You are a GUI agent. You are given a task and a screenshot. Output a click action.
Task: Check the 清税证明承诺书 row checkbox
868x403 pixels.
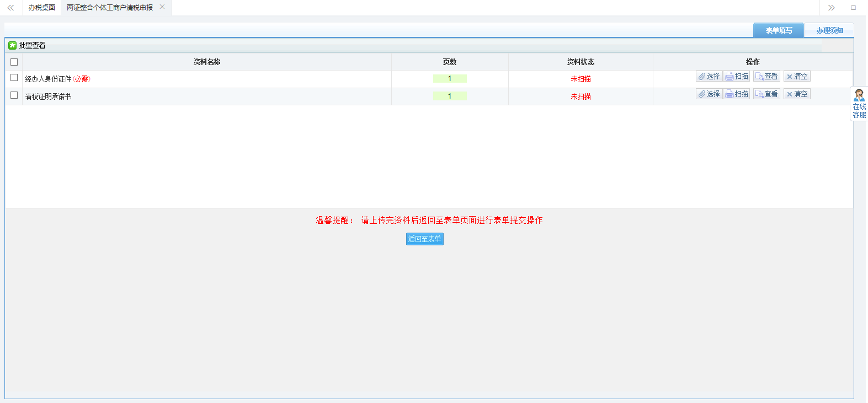(x=14, y=95)
